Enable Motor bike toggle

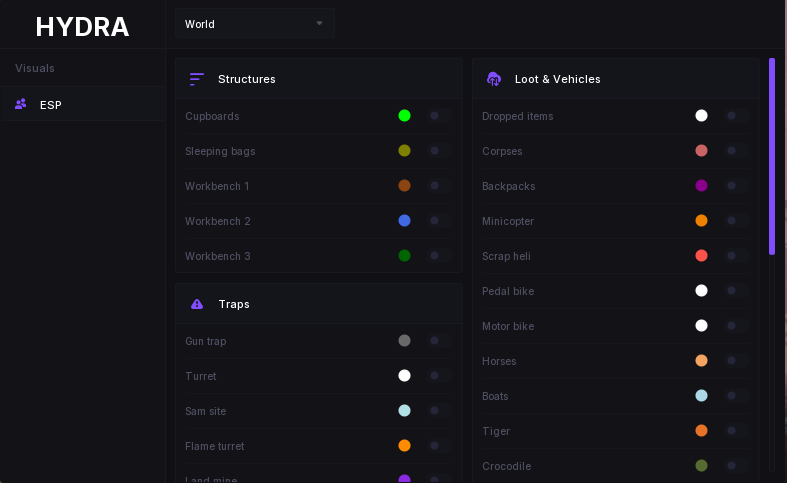coord(736,326)
